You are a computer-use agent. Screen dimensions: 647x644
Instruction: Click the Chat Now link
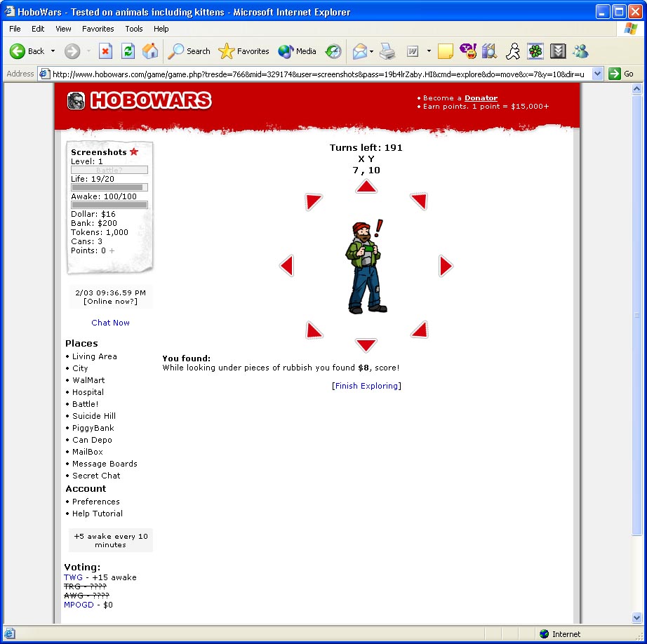110,323
